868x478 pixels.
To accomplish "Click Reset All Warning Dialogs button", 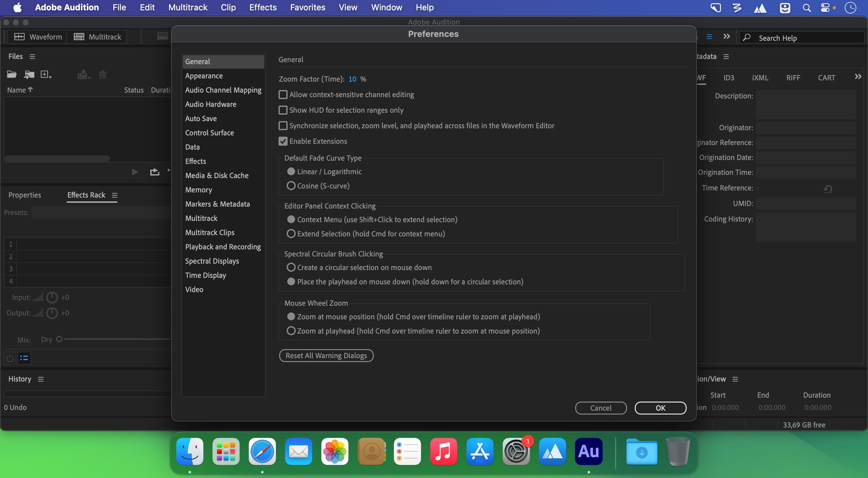I will pyautogui.click(x=326, y=355).
